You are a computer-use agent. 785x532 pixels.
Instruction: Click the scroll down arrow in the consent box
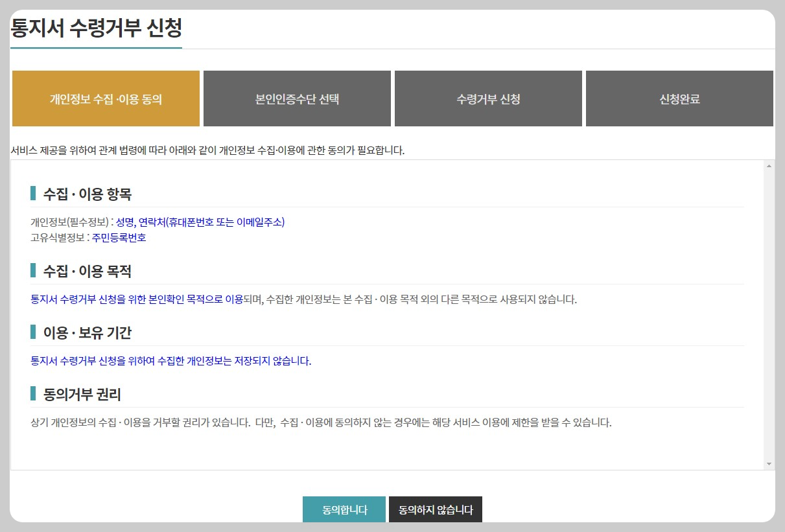coord(769,464)
